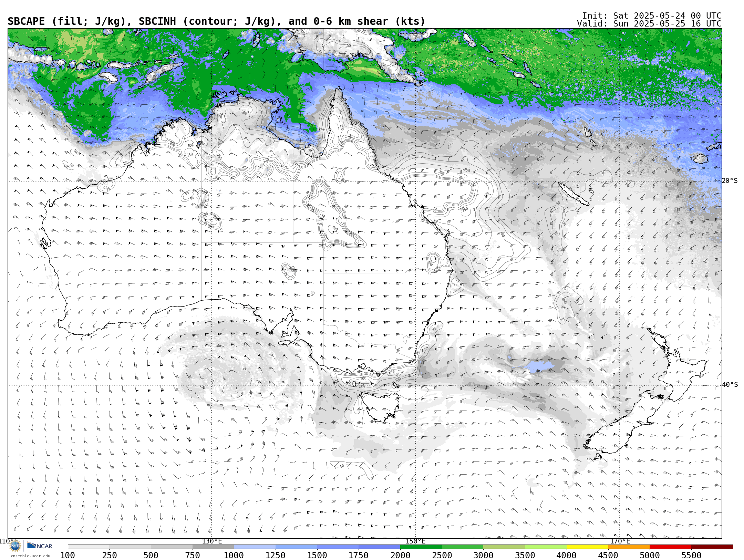Select the lime green 3500–4000 colorbar swatch
Viewport: 744px width, 560px height.
[546, 547]
